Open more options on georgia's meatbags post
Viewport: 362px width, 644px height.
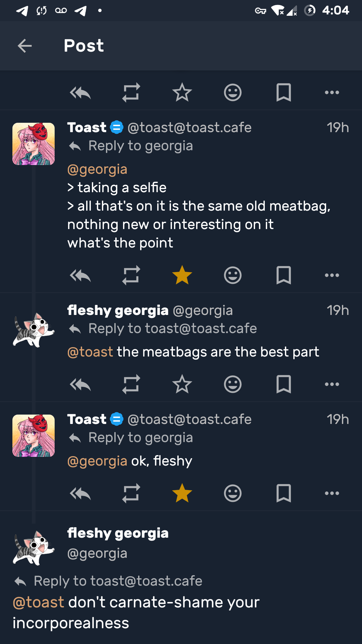332,384
